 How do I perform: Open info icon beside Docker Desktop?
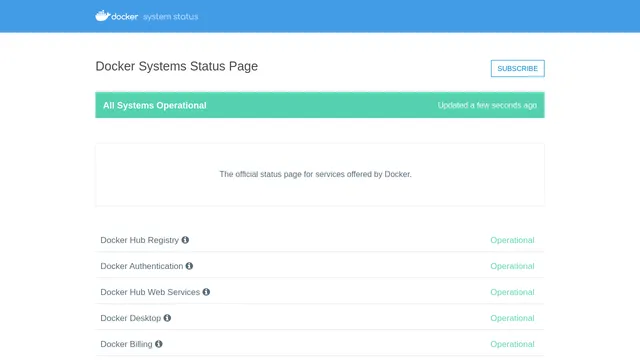point(167,318)
